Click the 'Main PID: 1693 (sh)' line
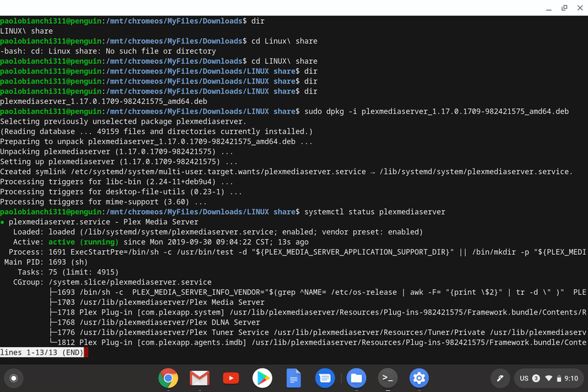Screen dimensions: 588x392 tap(45, 262)
